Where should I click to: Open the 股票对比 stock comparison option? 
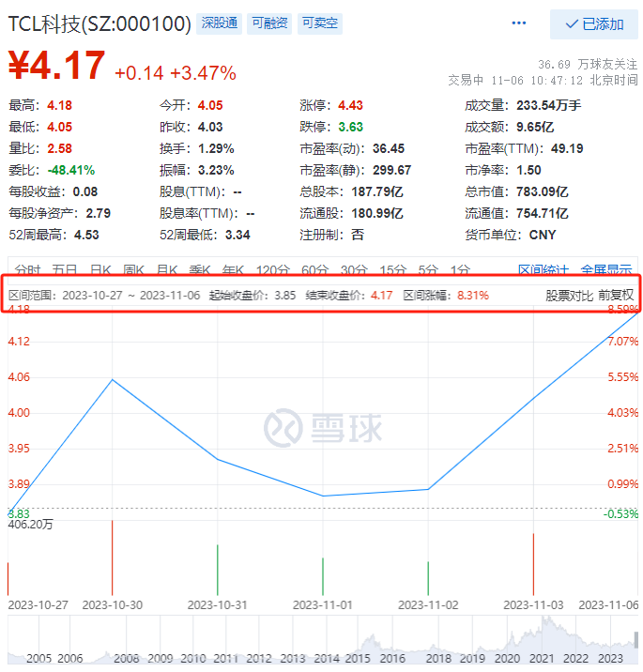pos(569,296)
